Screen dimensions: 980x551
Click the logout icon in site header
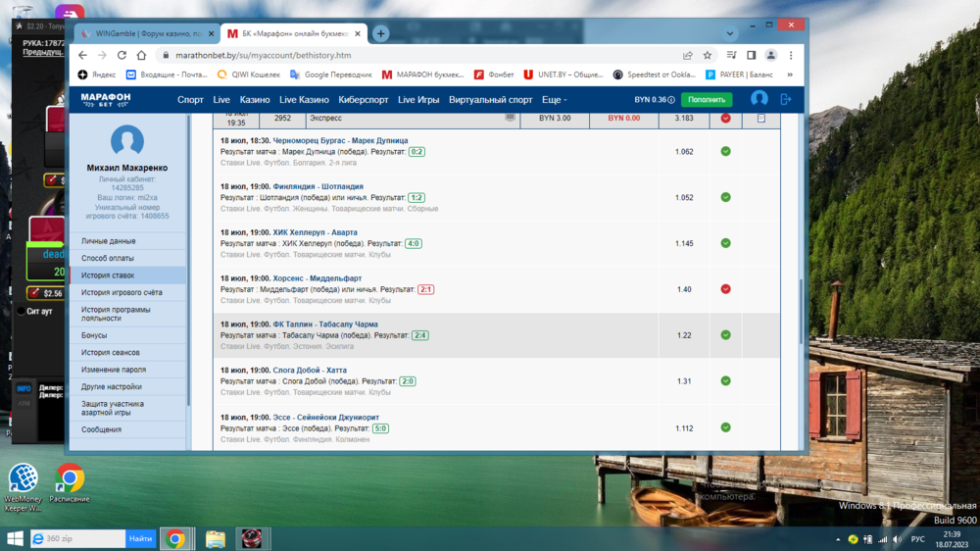[x=785, y=99]
